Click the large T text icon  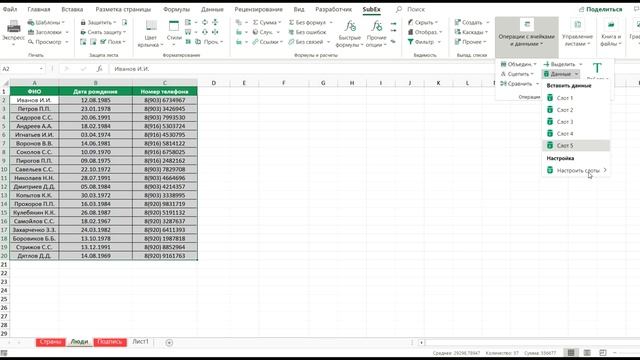597,68
